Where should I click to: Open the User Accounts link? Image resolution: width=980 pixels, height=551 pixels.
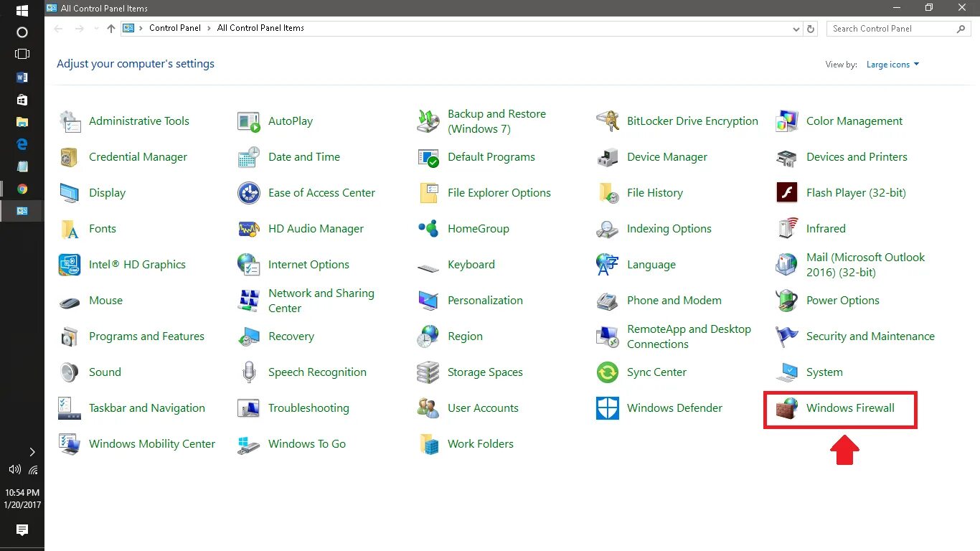(483, 408)
